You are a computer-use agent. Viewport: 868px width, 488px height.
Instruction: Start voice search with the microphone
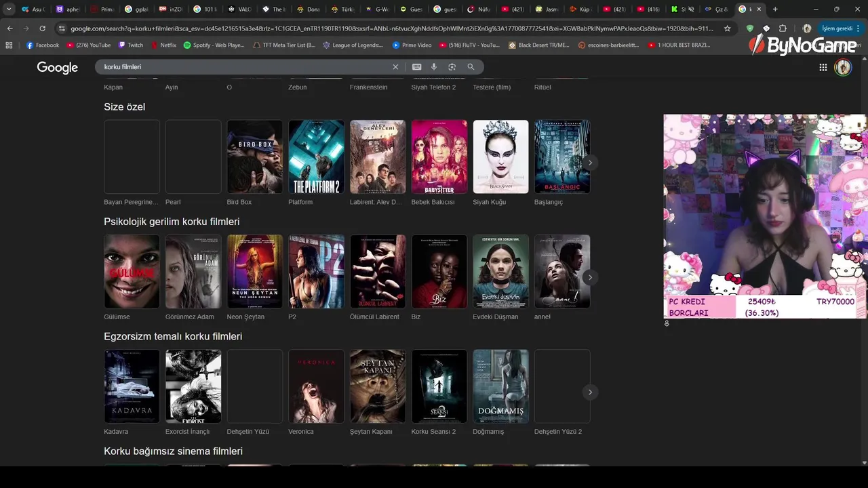434,67
